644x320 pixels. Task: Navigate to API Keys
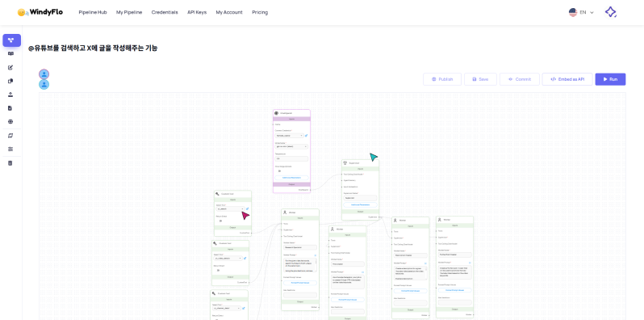[x=197, y=12]
